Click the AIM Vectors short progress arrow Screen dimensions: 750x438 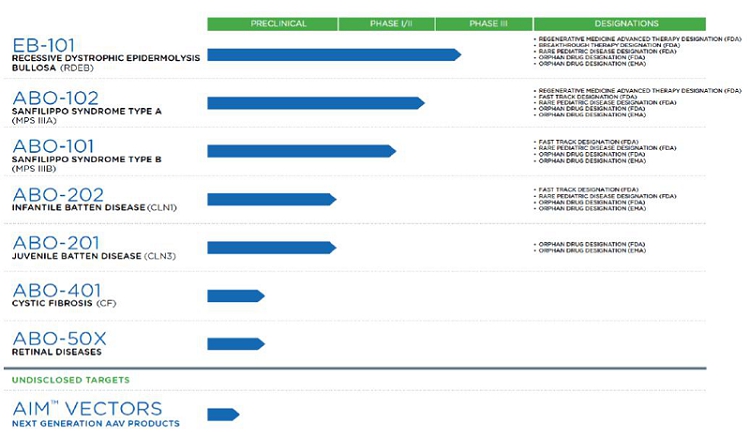[x=223, y=414]
